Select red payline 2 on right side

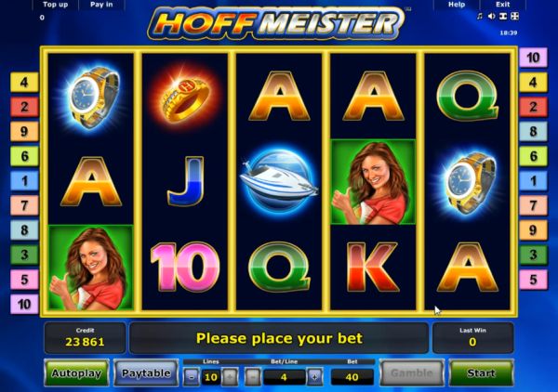coord(533,107)
